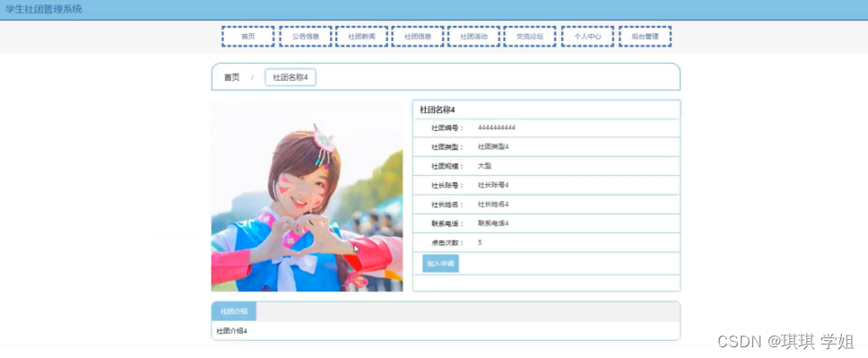Click the 联系电话4 value
Screen dimensions: 868x358
pos(492,223)
